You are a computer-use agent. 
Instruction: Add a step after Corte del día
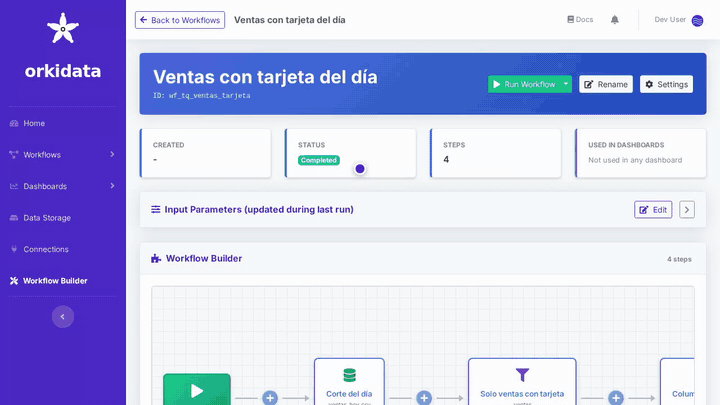coord(424,398)
